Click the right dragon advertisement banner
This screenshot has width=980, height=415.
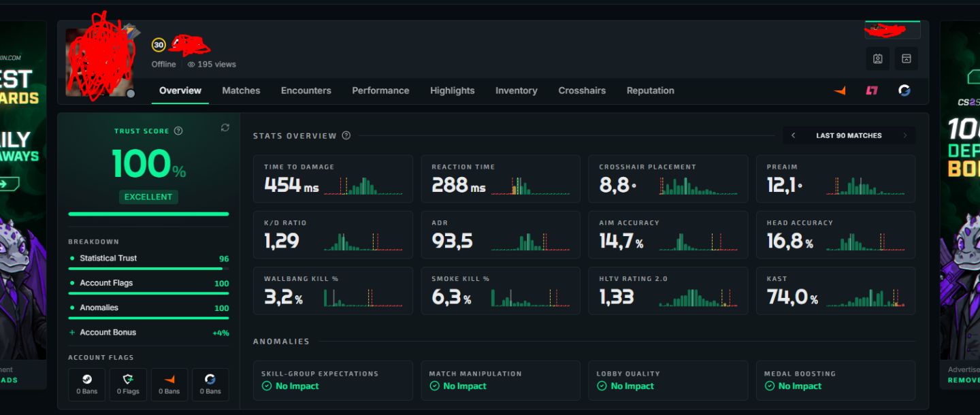click(x=960, y=190)
